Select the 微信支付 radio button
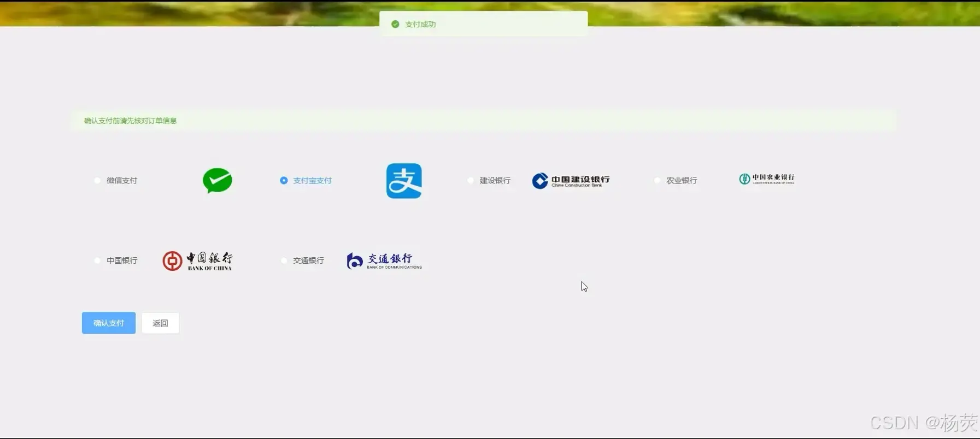The height and width of the screenshot is (439, 980). click(97, 180)
